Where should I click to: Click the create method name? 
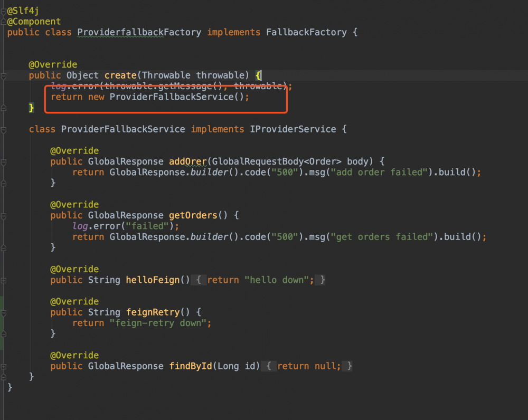click(x=120, y=75)
